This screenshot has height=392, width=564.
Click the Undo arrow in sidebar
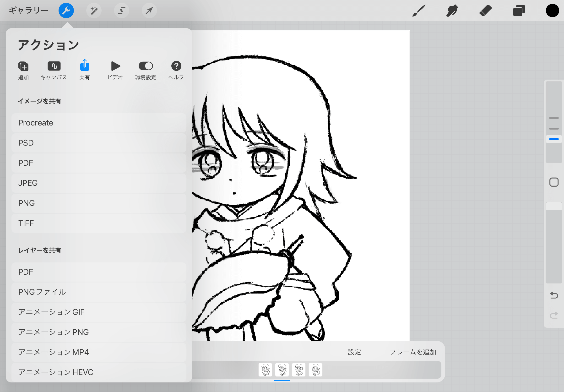pyautogui.click(x=554, y=295)
